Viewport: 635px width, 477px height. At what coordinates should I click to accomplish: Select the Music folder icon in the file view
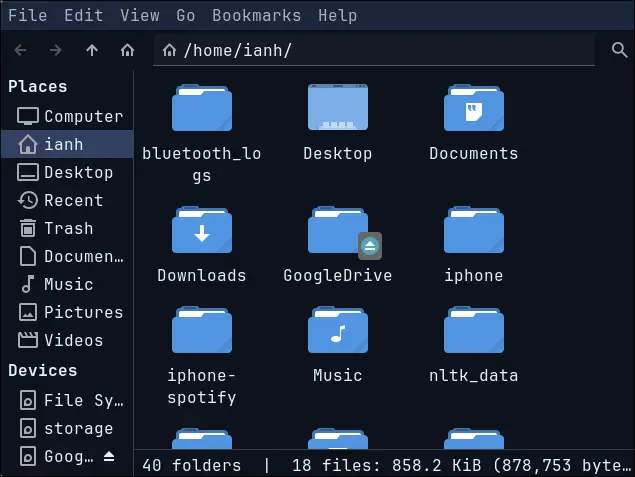tap(338, 330)
